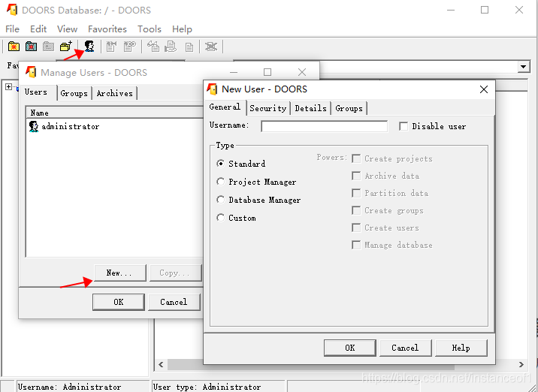Expand the database tree root node
This screenshot has height=392, width=538.
[9, 87]
